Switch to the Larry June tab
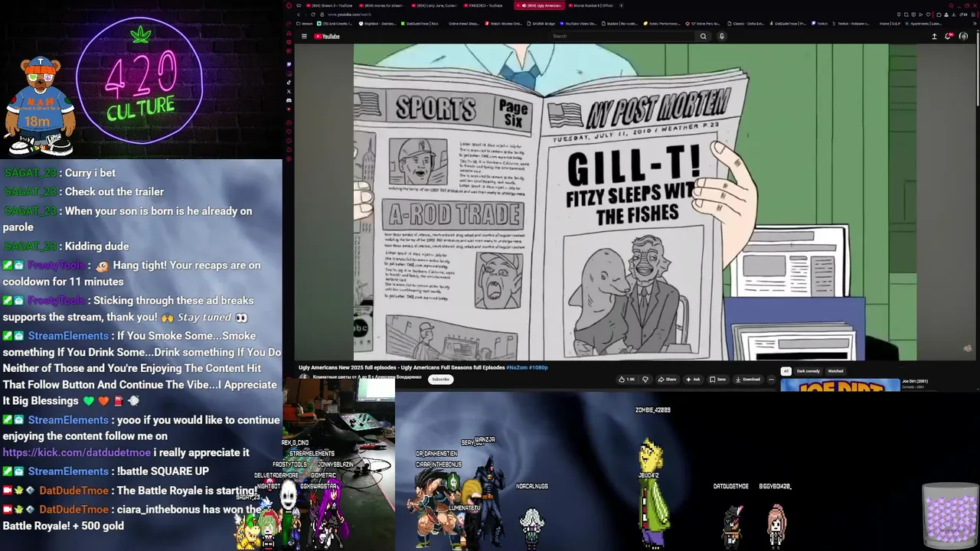 pyautogui.click(x=434, y=5)
